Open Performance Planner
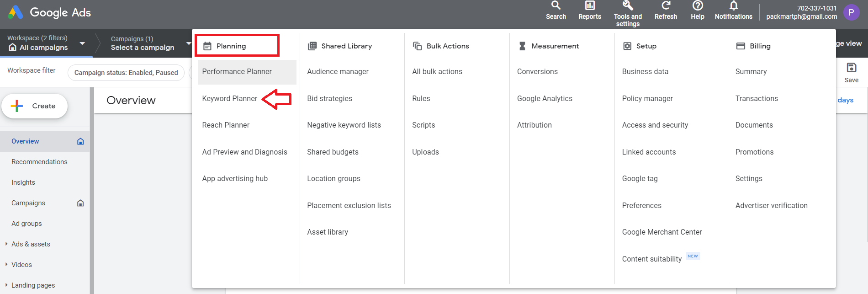868x294 pixels. coord(237,71)
